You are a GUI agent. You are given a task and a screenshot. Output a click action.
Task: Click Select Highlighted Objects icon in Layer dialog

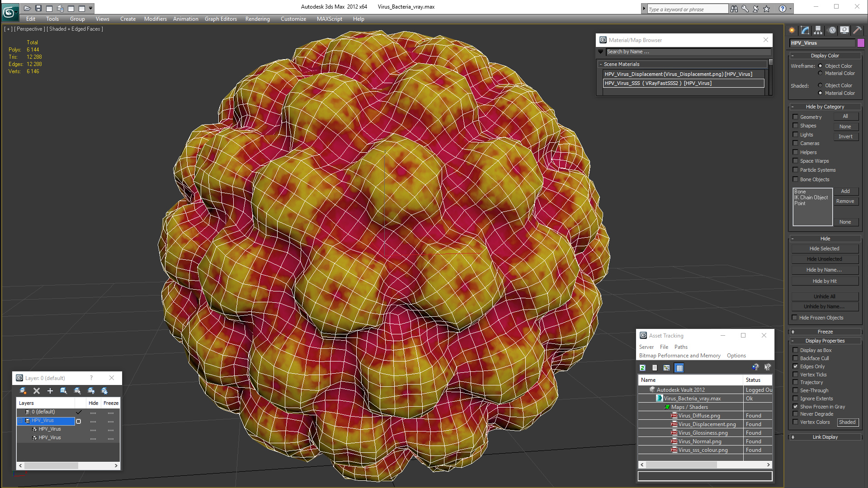pos(64,391)
